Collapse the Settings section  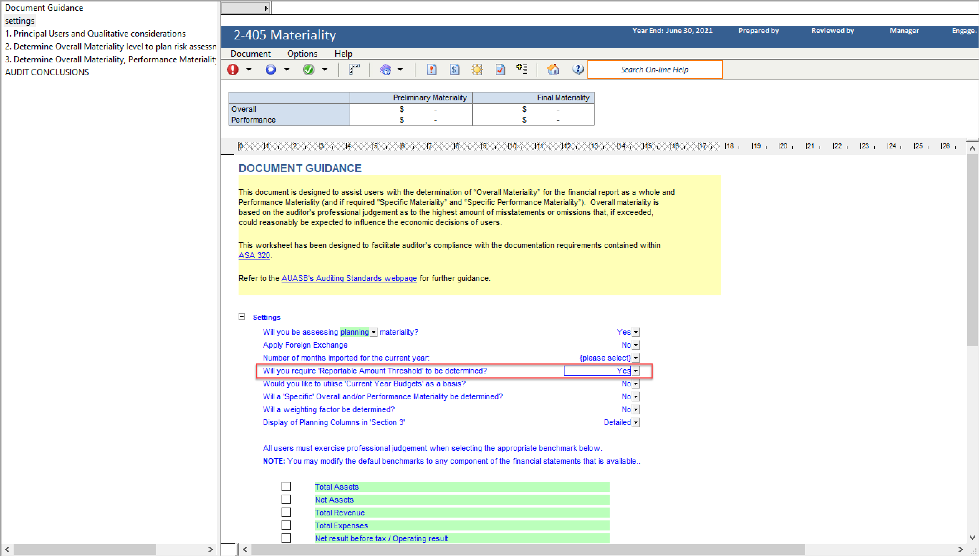click(x=241, y=317)
